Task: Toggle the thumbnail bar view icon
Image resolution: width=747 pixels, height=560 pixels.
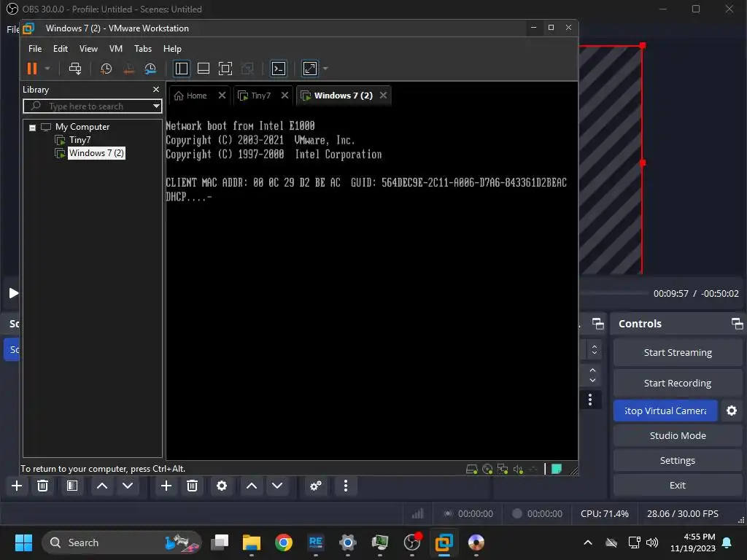Action: click(x=204, y=69)
